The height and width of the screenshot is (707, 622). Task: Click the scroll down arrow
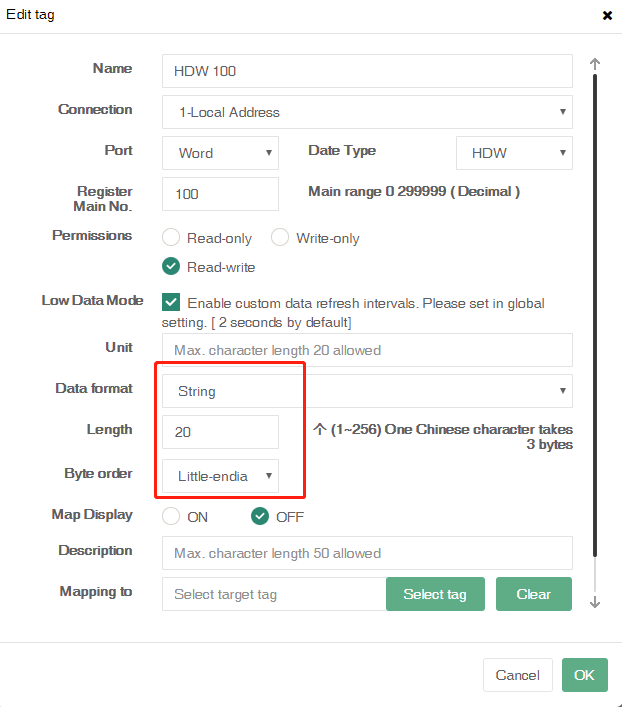point(595,602)
